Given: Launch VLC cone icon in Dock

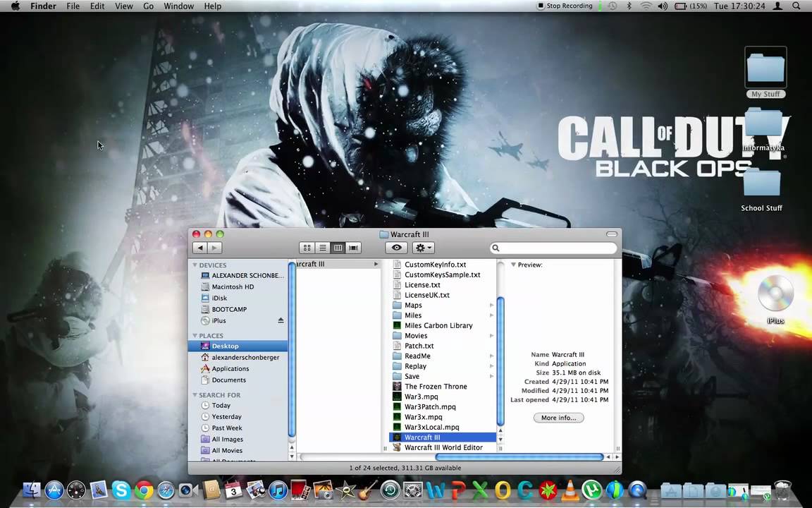Looking at the screenshot, I should pyautogui.click(x=570, y=490).
